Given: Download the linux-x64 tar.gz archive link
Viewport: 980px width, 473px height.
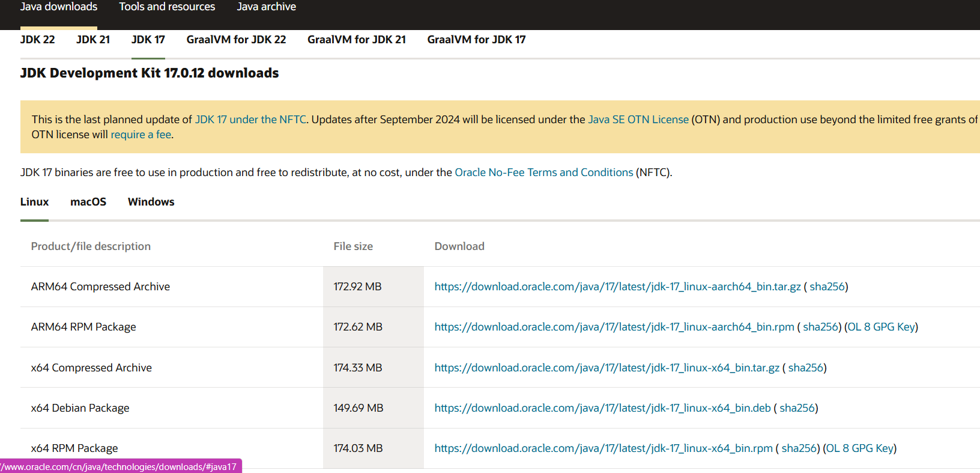Looking at the screenshot, I should 607,368.
